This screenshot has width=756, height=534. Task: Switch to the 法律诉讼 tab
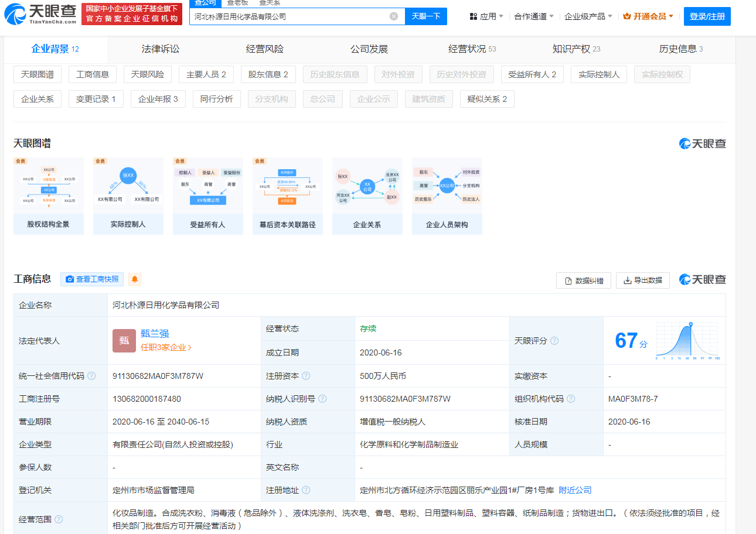point(161,49)
